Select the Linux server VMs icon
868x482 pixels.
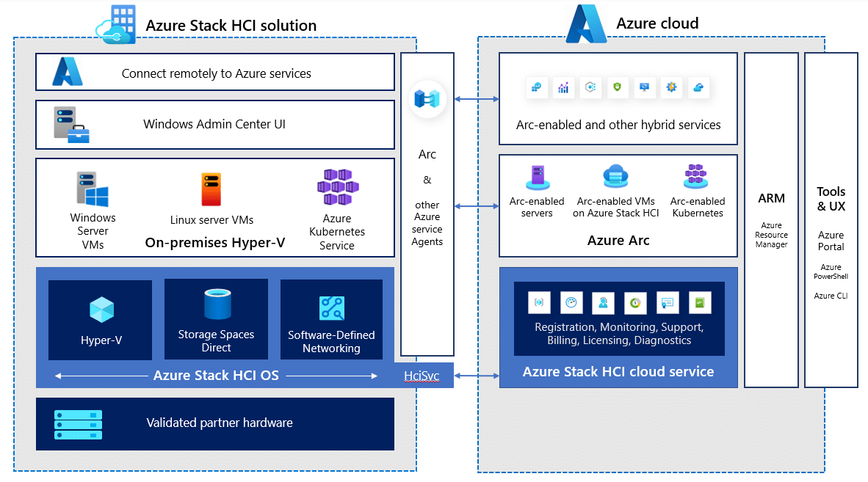tap(211, 188)
